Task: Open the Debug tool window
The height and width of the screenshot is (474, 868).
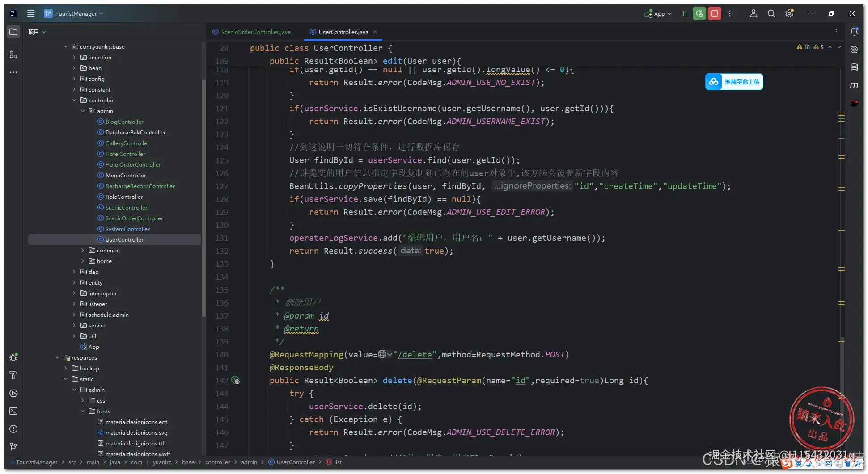Action: click(13, 357)
